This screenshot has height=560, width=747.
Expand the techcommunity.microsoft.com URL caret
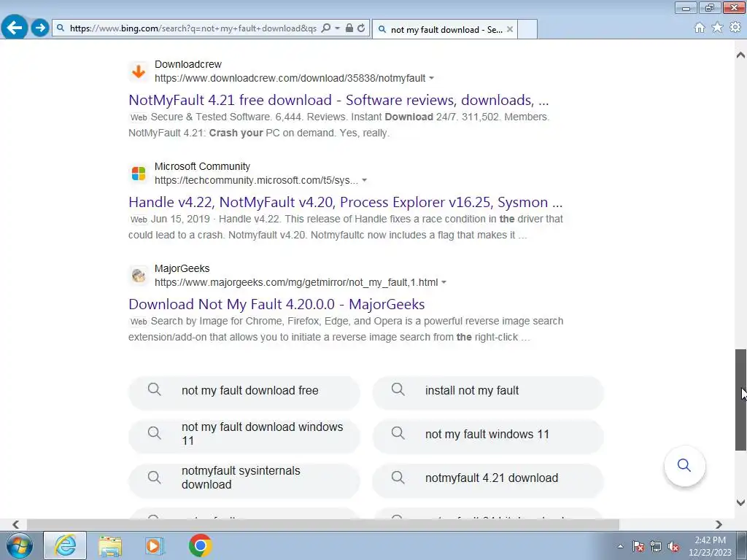(x=365, y=181)
